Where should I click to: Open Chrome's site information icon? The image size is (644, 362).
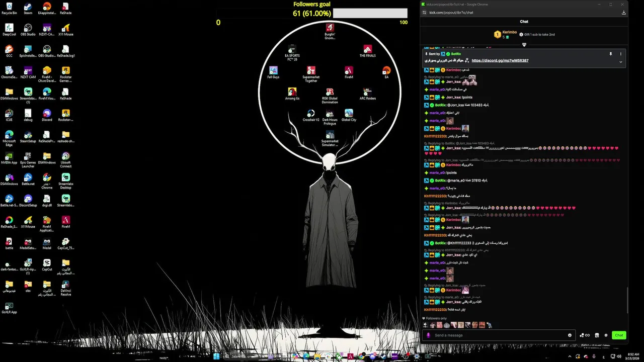tap(425, 13)
